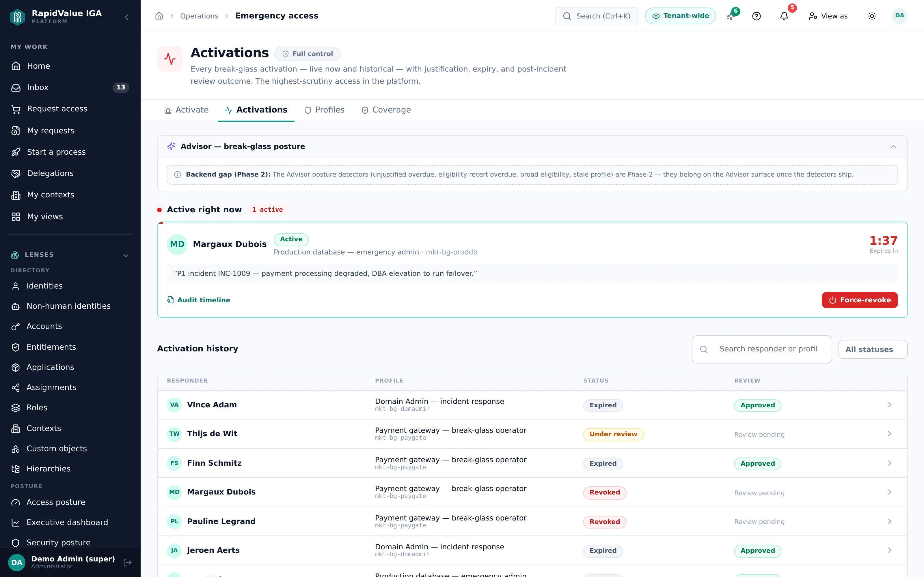
Task: Click the red Force-revoke button
Action: pyautogui.click(x=860, y=300)
